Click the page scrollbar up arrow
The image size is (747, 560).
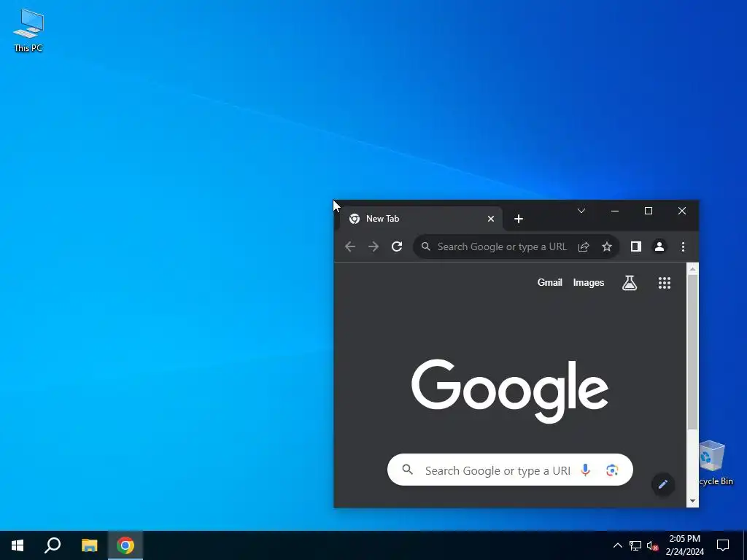pos(693,269)
